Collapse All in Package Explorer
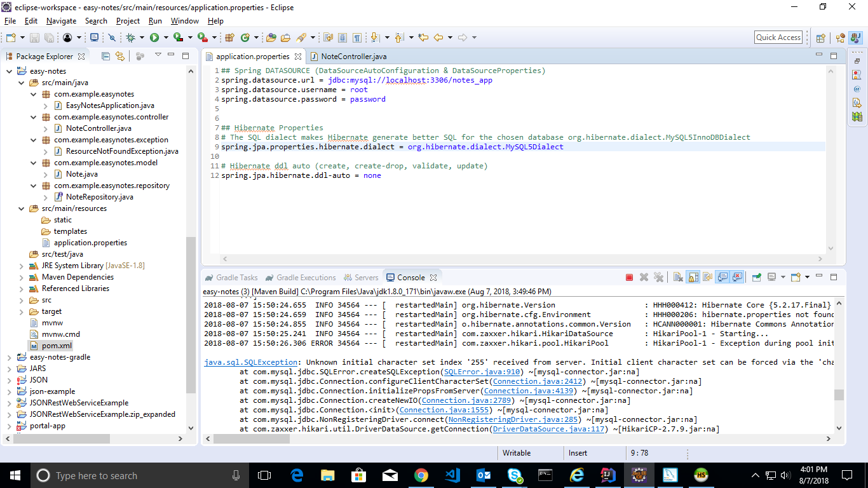 105,56
